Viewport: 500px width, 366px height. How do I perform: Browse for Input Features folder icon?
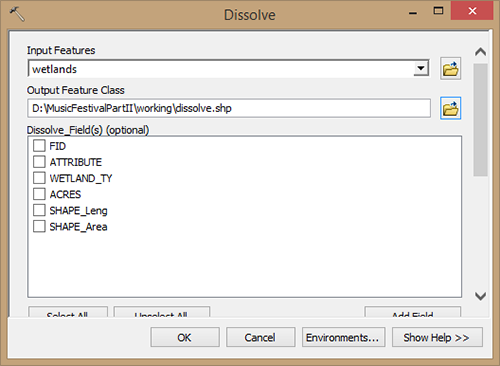[450, 69]
